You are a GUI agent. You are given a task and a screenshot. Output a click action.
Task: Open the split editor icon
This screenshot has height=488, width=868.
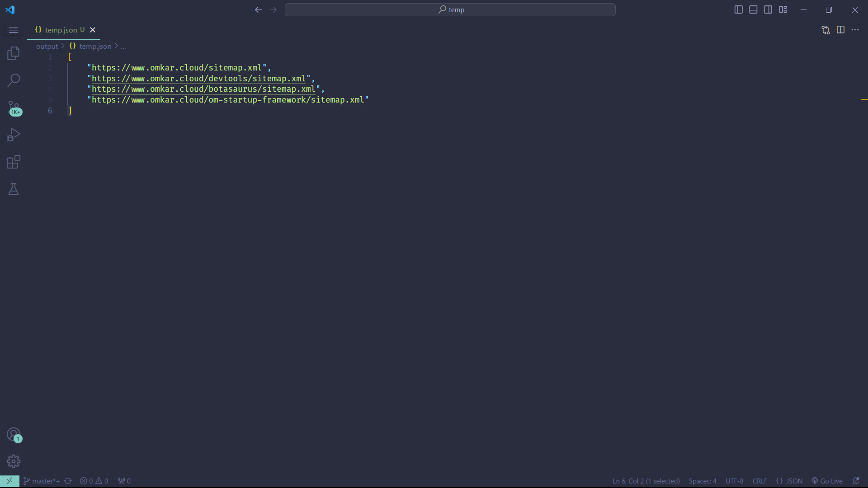(x=841, y=30)
